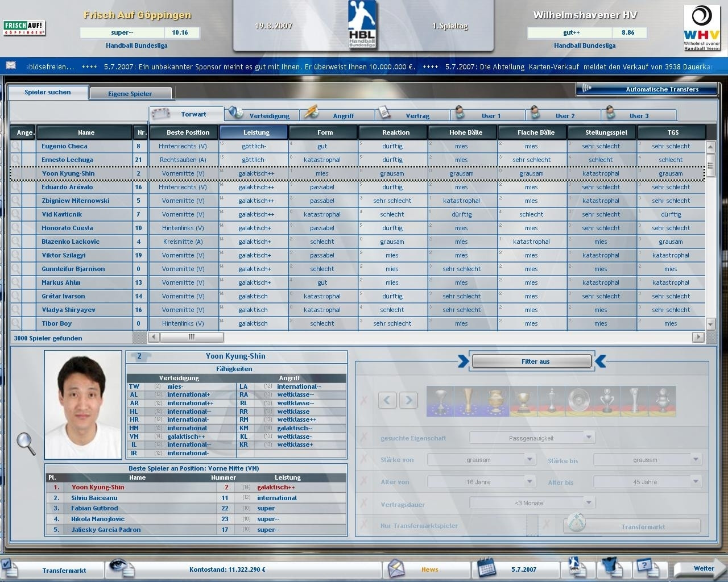Toggle the X next to Alter von
Viewport: 728px width, 582px height.
coord(364,481)
